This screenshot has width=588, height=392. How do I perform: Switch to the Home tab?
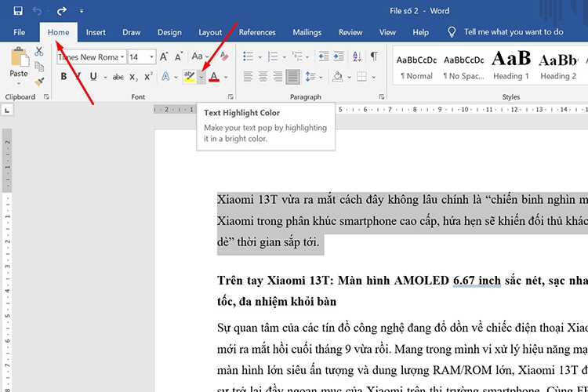[59, 32]
